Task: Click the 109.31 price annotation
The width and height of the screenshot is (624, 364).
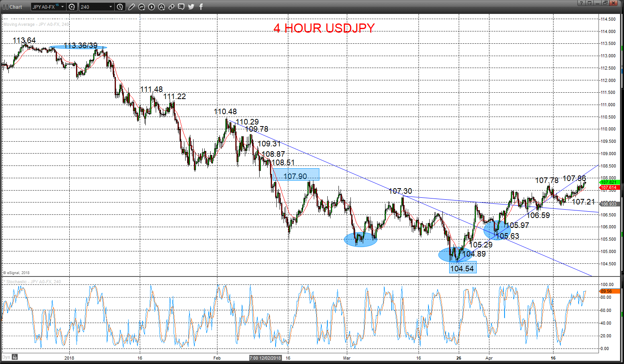Action: (269, 144)
